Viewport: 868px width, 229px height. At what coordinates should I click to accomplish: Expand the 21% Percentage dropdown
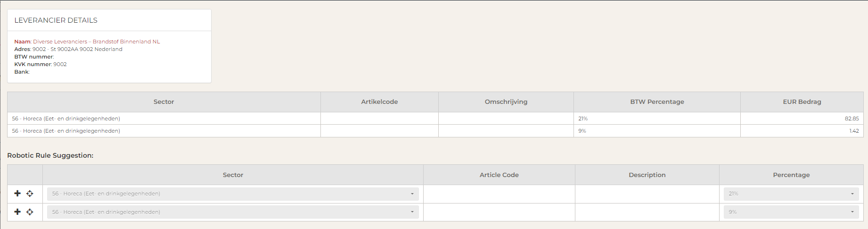(791, 194)
